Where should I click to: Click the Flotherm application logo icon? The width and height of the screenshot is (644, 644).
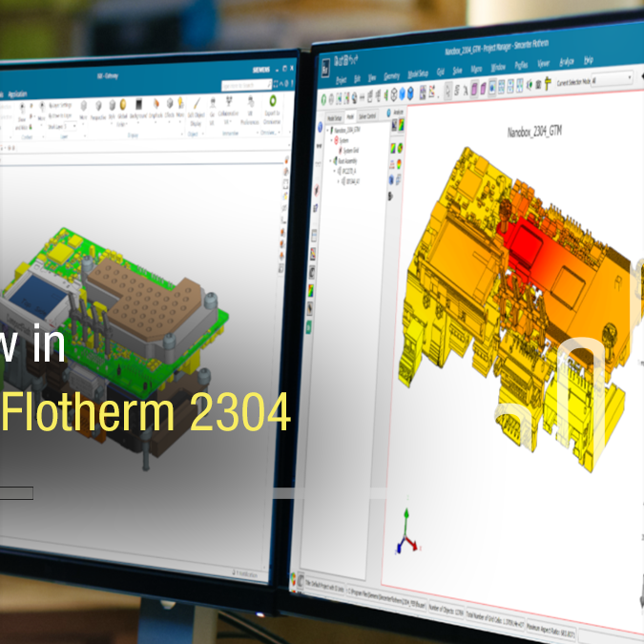point(325,69)
